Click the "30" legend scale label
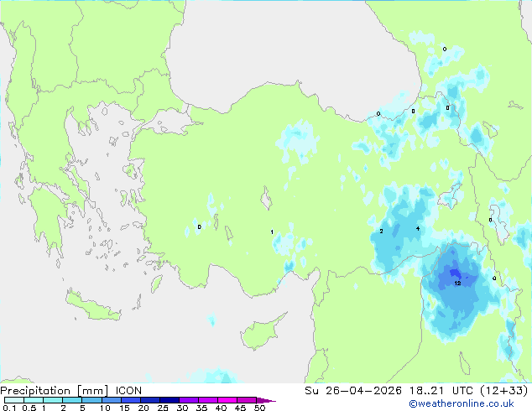 pyautogui.click(x=182, y=408)
